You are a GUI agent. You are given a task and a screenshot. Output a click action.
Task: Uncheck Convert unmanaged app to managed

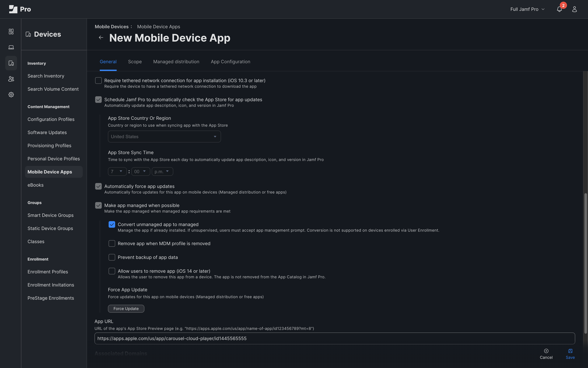coord(112,224)
